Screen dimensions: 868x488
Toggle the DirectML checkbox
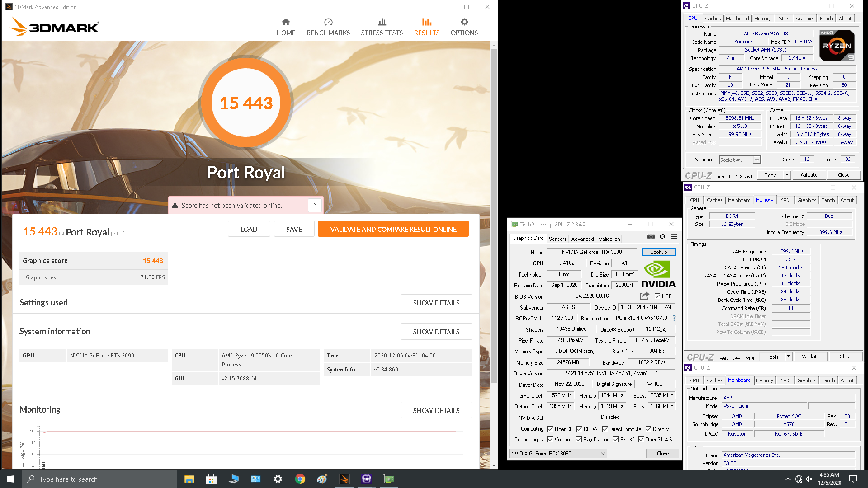[x=648, y=429]
